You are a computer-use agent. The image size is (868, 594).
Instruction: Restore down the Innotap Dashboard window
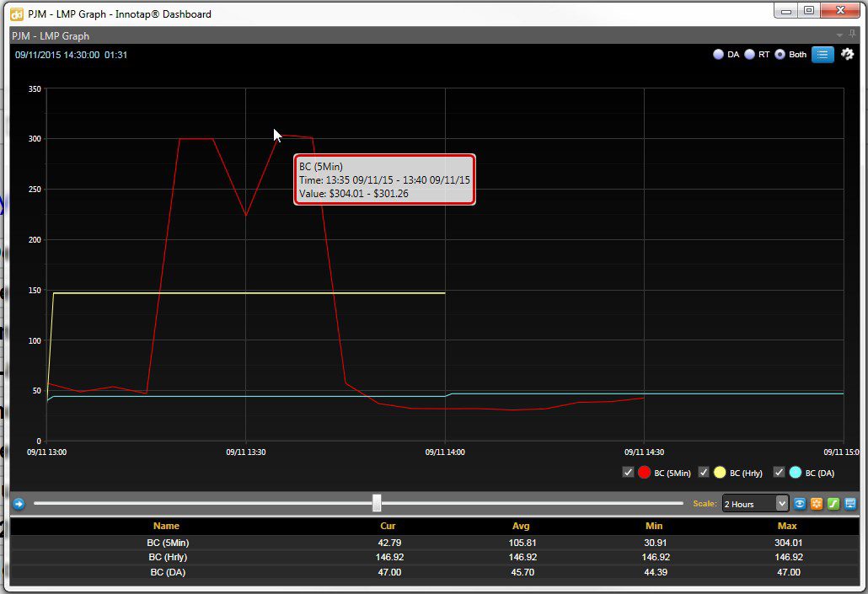[x=809, y=10]
